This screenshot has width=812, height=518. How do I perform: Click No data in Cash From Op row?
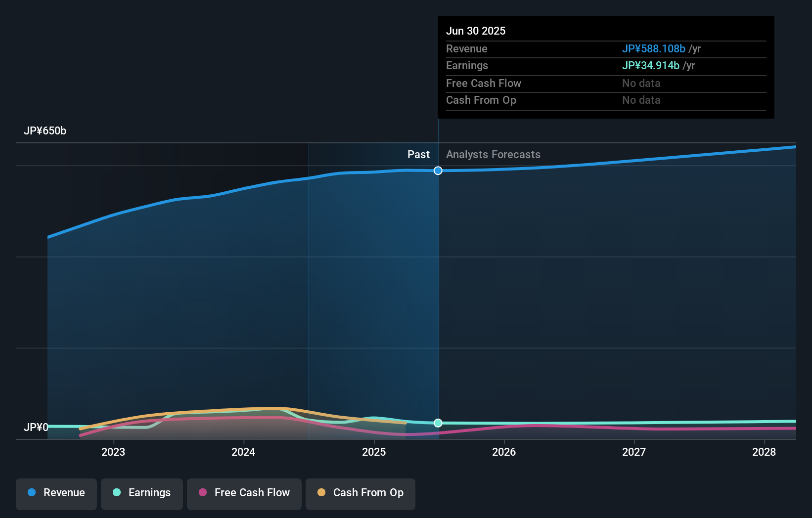pyautogui.click(x=641, y=100)
